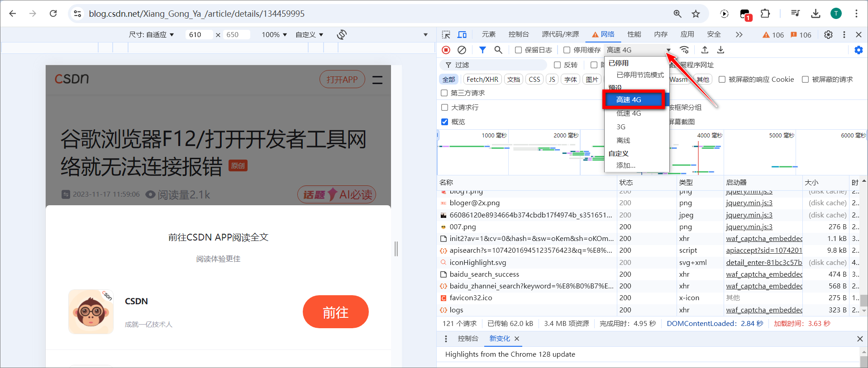Stop recording network log
This screenshot has width=868, height=368.
click(x=446, y=50)
